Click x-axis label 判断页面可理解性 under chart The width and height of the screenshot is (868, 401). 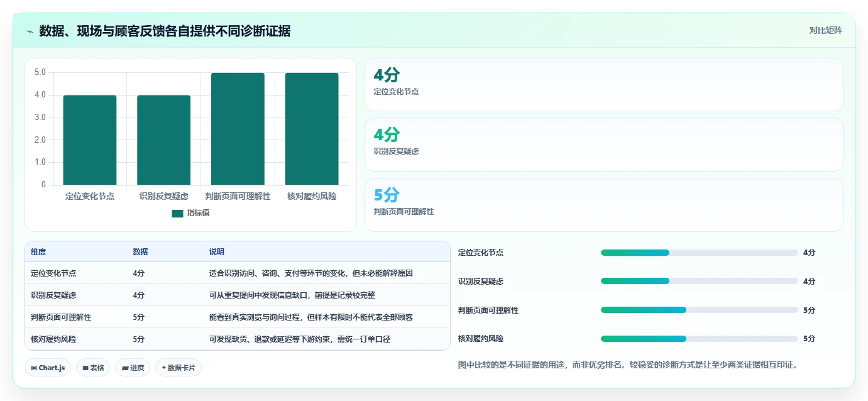coord(238,196)
